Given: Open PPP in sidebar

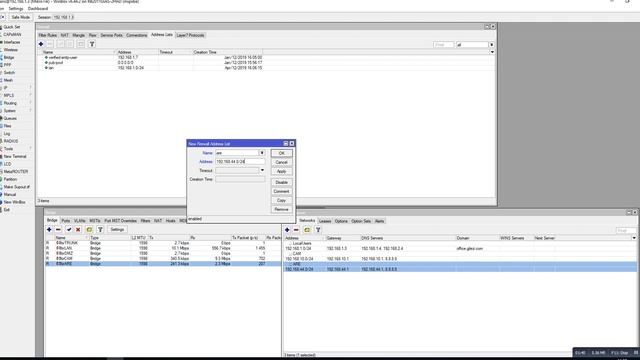Looking at the screenshot, I should point(8,65).
